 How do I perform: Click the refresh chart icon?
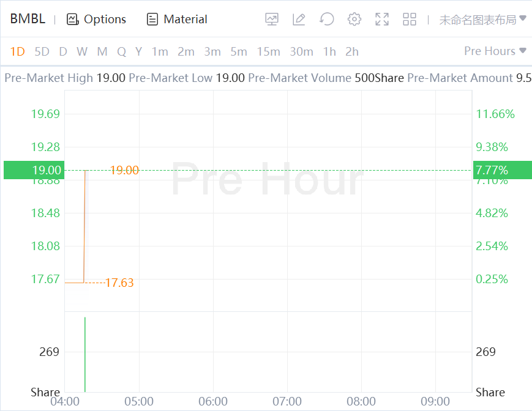click(327, 19)
